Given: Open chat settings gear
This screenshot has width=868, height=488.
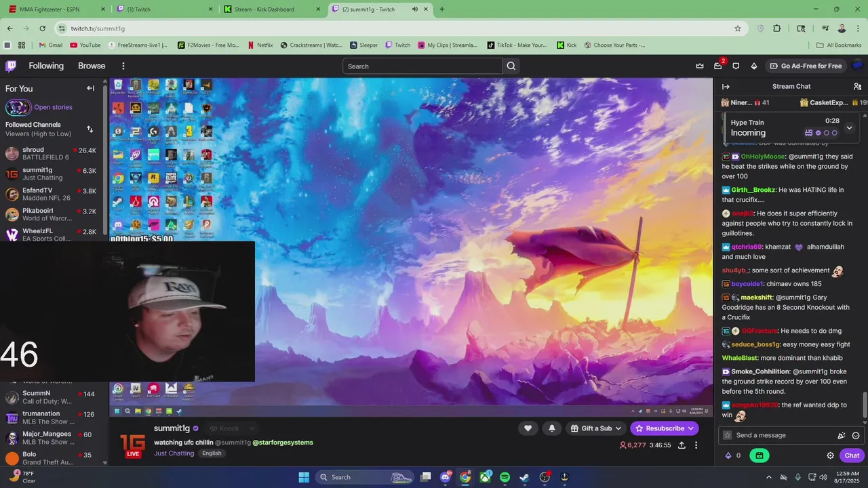Looking at the screenshot, I should [830, 455].
